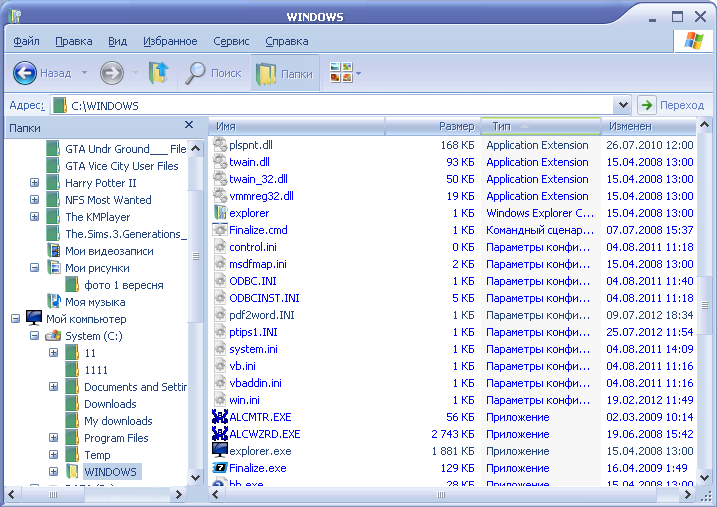Expand the Temp folder node
This screenshot has height=507, width=717.
pos(54,455)
